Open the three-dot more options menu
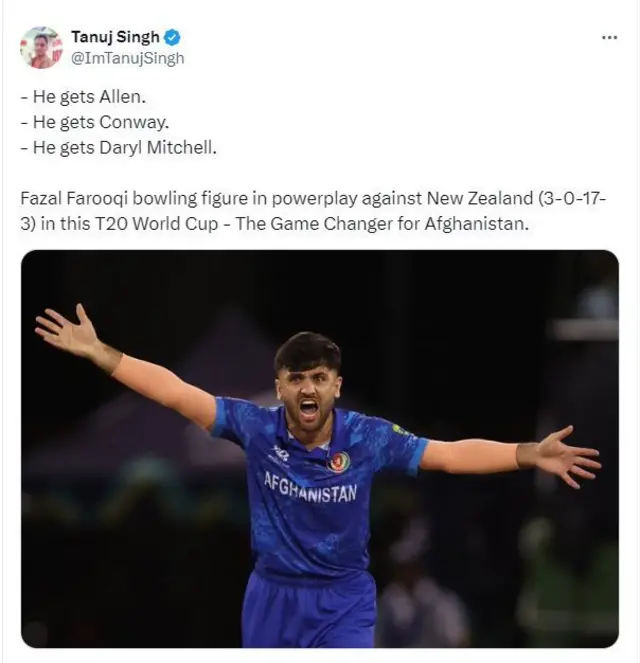The height and width of the screenshot is (663, 640). (x=609, y=38)
